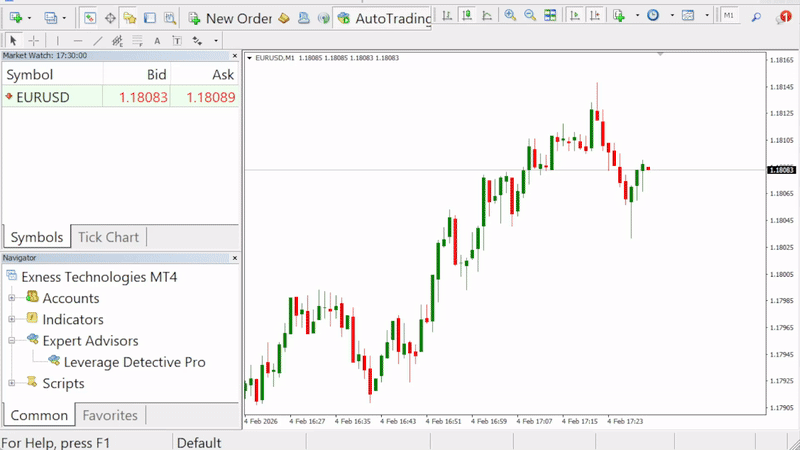800x450 pixels.
Task: Click the New Order button
Action: pos(230,18)
